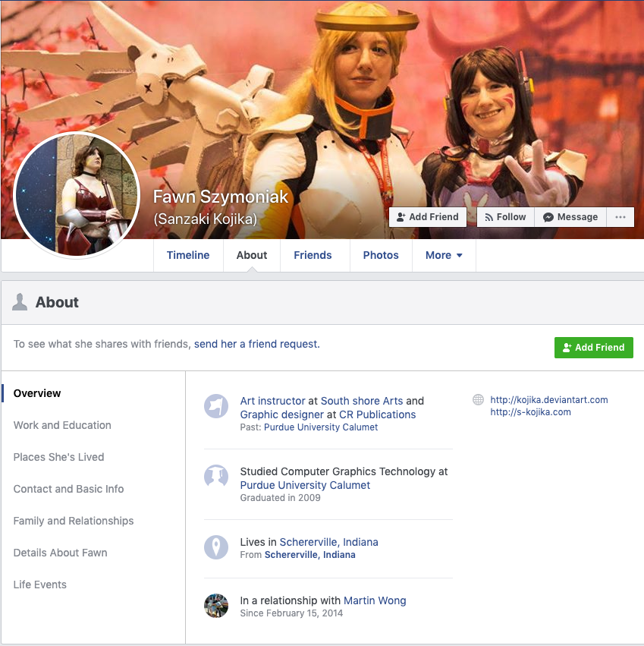This screenshot has height=646, width=644.
Task: Click the About section heading text
Action: pos(57,302)
